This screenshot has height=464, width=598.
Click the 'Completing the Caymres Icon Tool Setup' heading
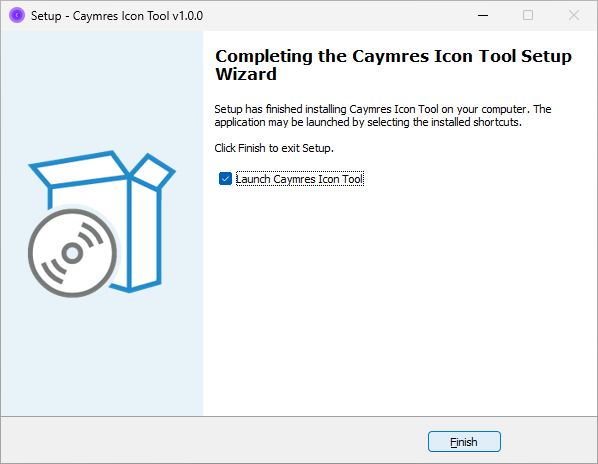point(393,56)
